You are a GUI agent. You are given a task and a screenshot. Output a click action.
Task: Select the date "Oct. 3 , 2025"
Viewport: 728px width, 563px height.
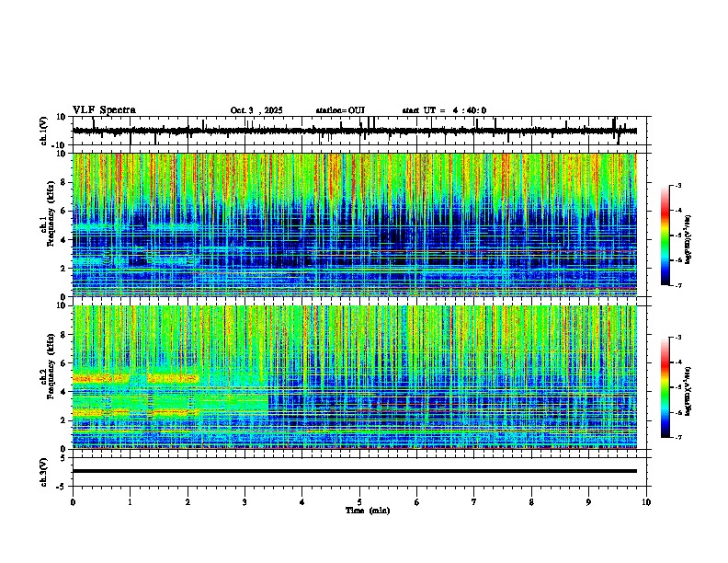256,110
